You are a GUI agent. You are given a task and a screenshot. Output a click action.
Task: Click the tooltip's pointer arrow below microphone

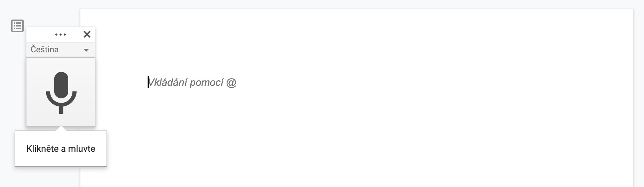pyautogui.click(x=61, y=128)
